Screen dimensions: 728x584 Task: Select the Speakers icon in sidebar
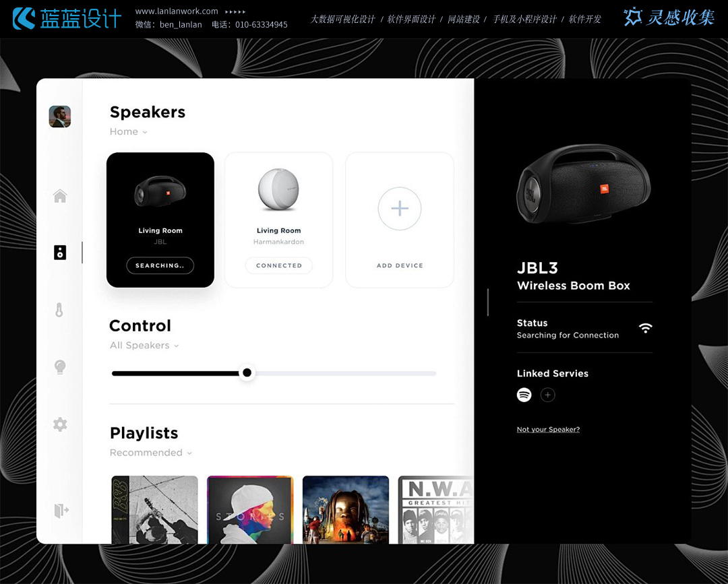60,253
